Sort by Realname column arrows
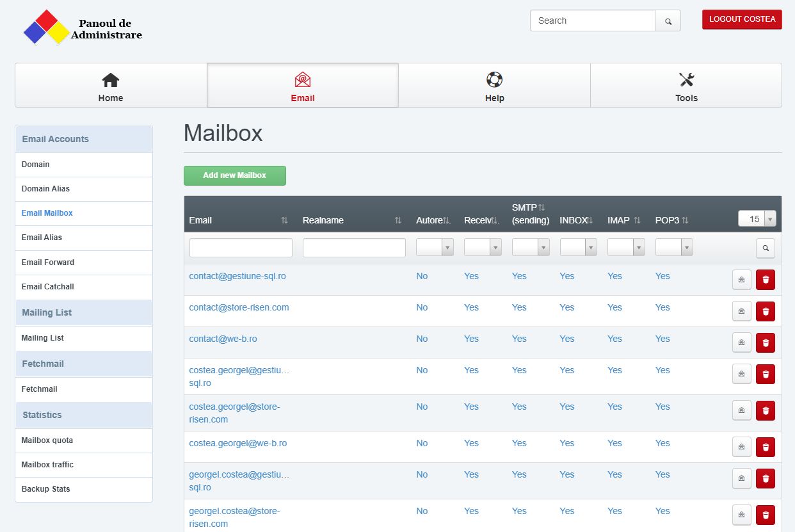795x532 pixels. coord(398,220)
